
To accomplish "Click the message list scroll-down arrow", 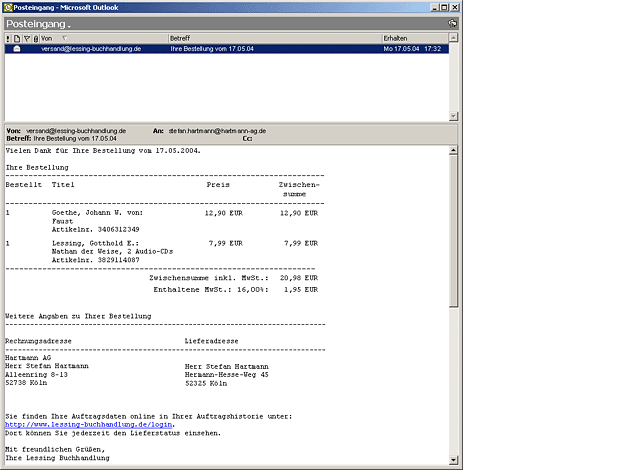I will coord(454,116).
